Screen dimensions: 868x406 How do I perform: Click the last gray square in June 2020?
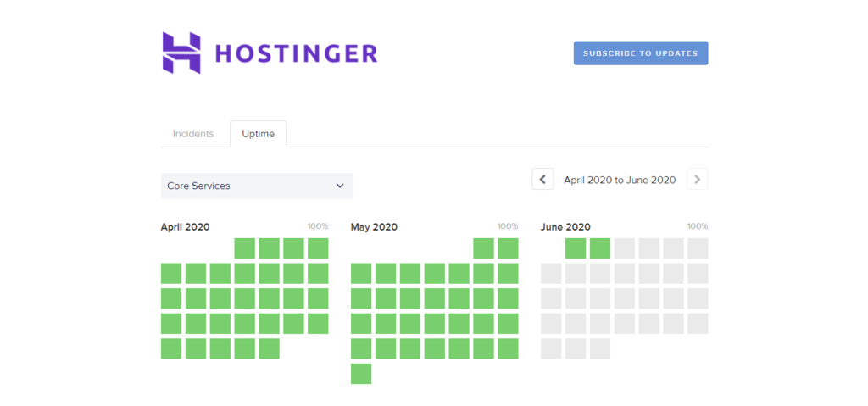coord(600,348)
